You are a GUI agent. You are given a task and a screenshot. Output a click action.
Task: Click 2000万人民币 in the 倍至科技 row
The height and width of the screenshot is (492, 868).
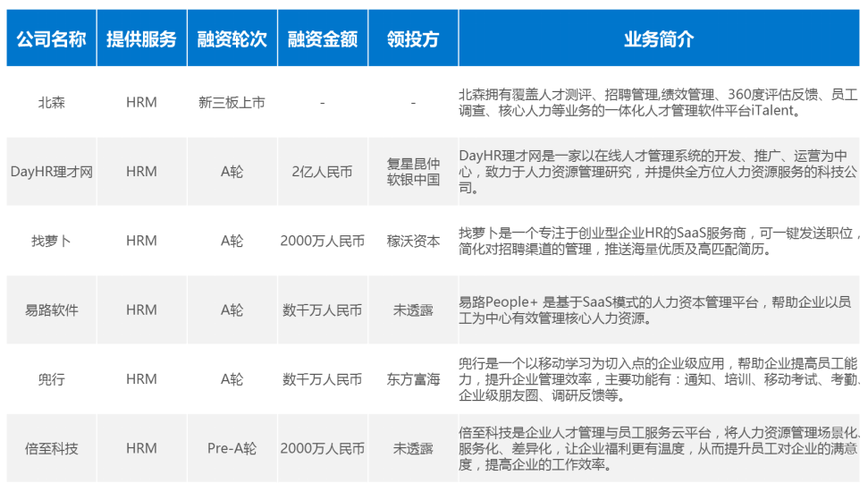pyautogui.click(x=322, y=449)
